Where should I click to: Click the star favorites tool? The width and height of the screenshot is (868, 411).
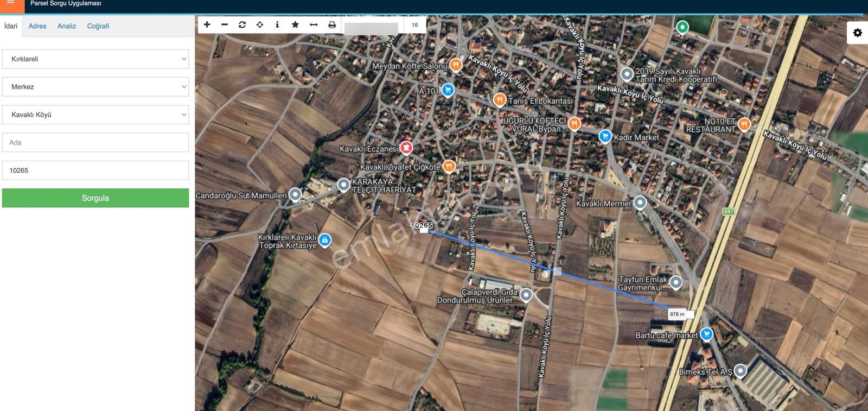coord(295,24)
